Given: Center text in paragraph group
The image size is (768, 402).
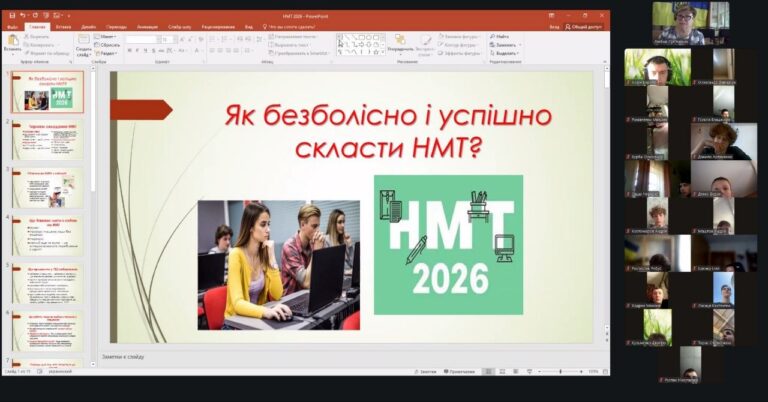Looking at the screenshot, I should click(x=220, y=50).
